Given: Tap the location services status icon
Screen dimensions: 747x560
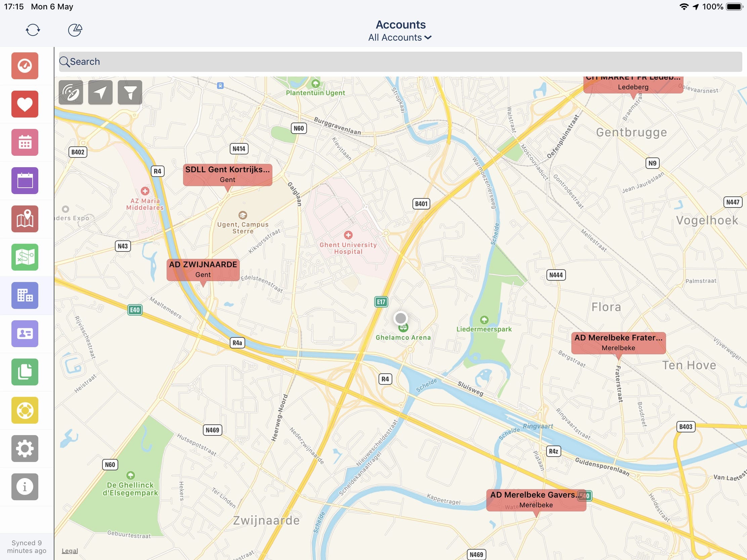Looking at the screenshot, I should pyautogui.click(x=696, y=7).
